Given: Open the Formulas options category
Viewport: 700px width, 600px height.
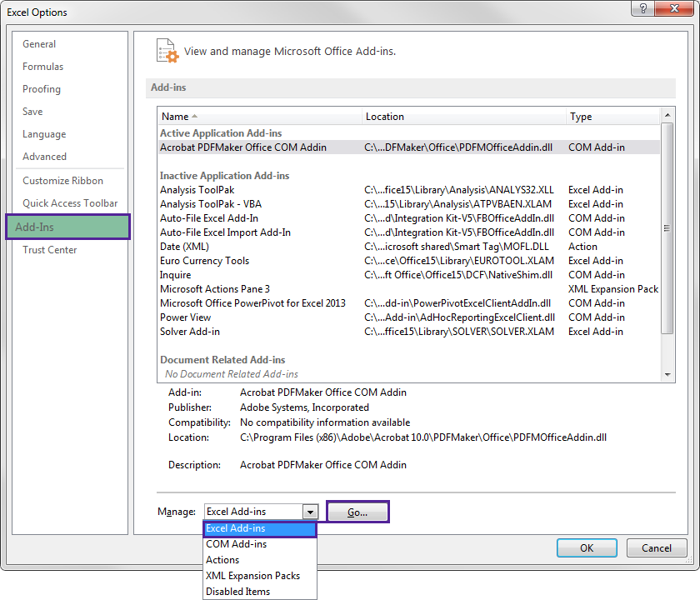Looking at the screenshot, I should point(42,67).
